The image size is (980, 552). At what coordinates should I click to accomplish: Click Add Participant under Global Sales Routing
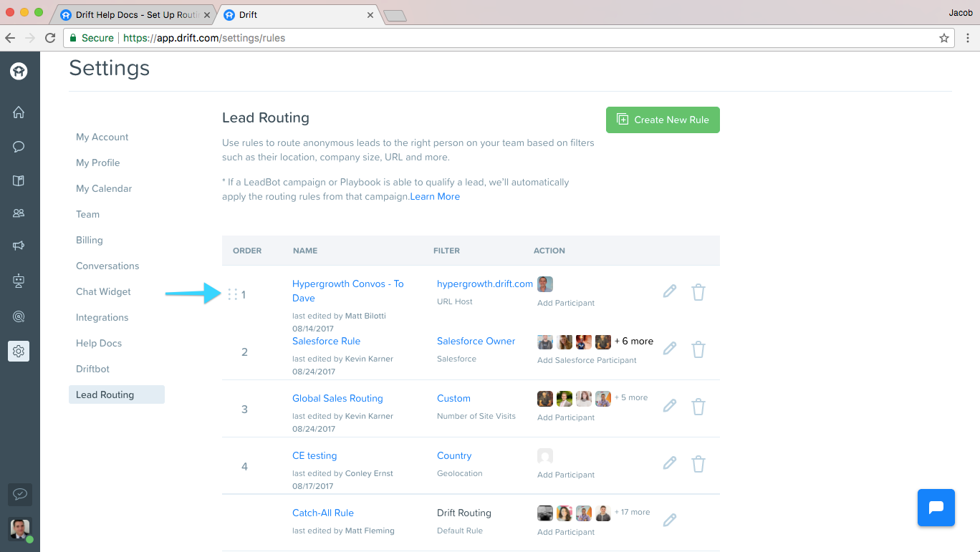point(566,417)
